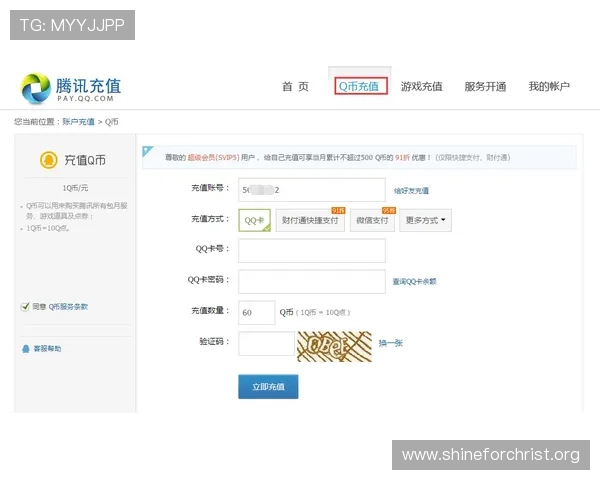Select the QQ卡 payment method
600x480 pixels.
(254, 220)
